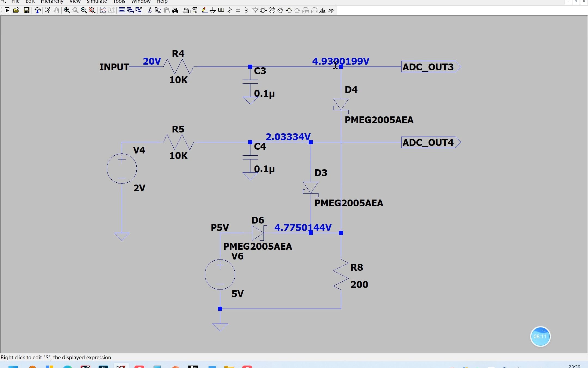
Task: Click the V4 voltage source symbol
Action: (122, 168)
